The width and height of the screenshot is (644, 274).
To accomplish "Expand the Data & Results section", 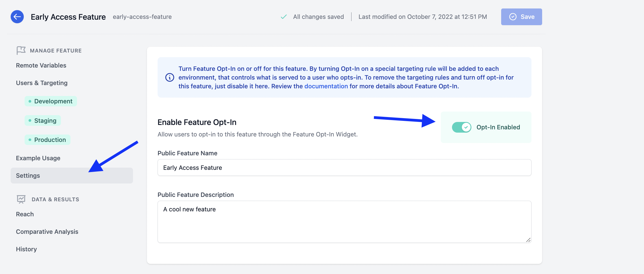I will pos(55,199).
